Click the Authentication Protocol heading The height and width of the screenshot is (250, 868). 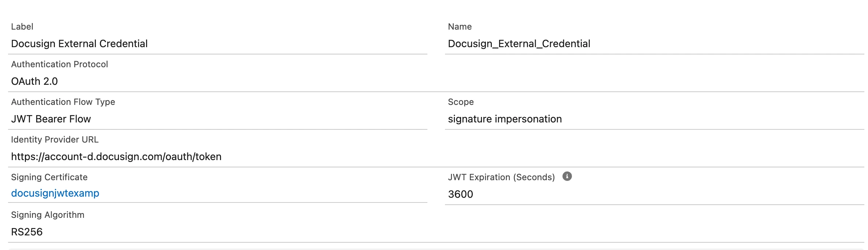coord(59,64)
